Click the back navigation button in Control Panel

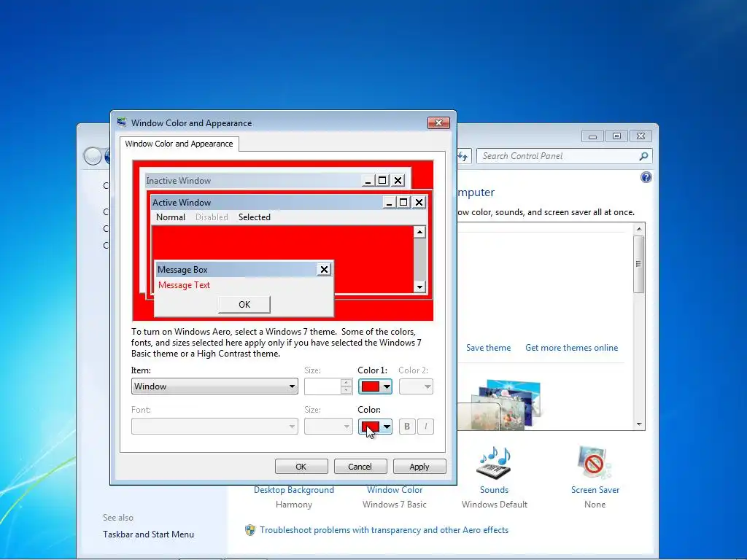(x=93, y=156)
